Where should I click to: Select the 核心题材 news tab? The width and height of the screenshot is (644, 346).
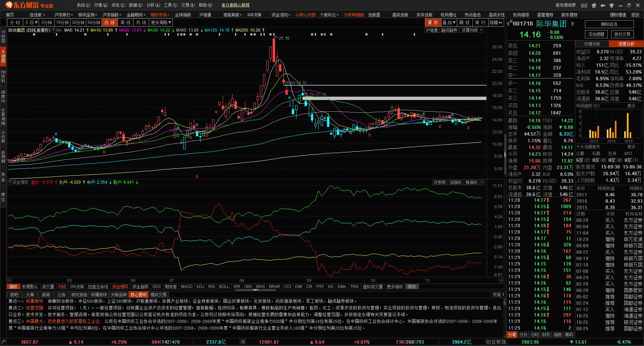pos(139,295)
